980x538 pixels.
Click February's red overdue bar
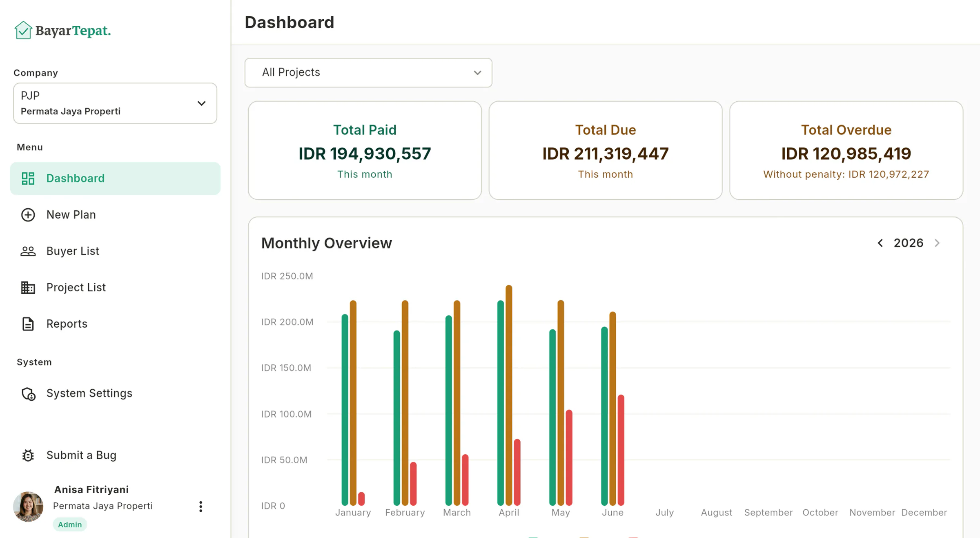pos(413,484)
